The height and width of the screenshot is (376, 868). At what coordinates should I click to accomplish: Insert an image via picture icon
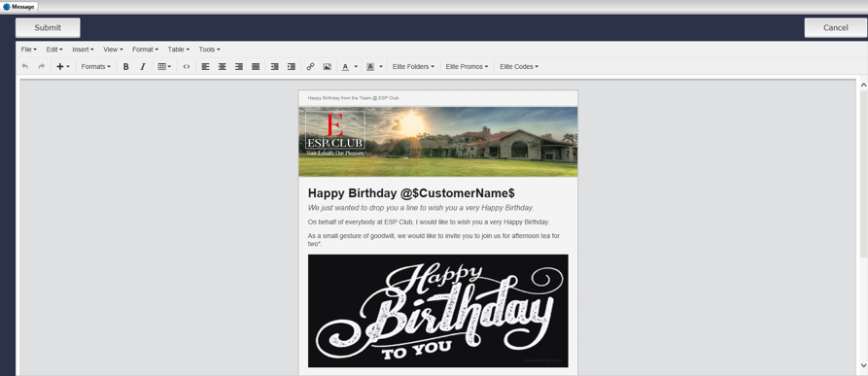click(x=328, y=66)
